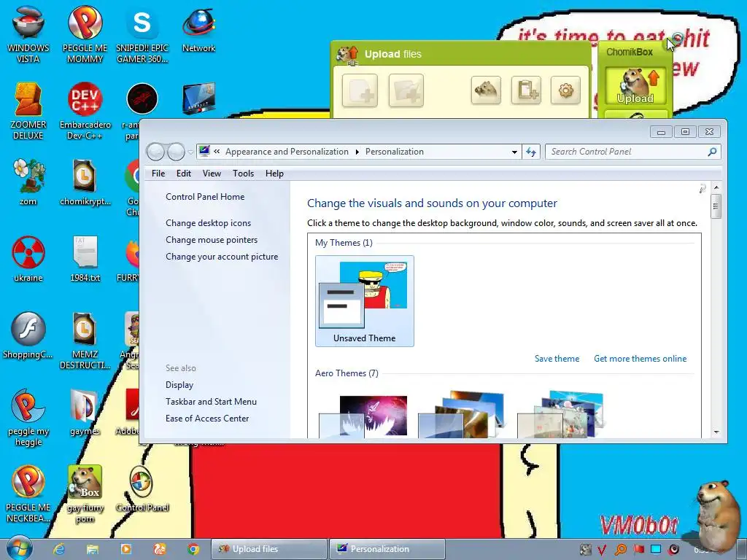The width and height of the screenshot is (747, 560).
Task: Click the add file icon in Upload files
Action: pos(360,90)
